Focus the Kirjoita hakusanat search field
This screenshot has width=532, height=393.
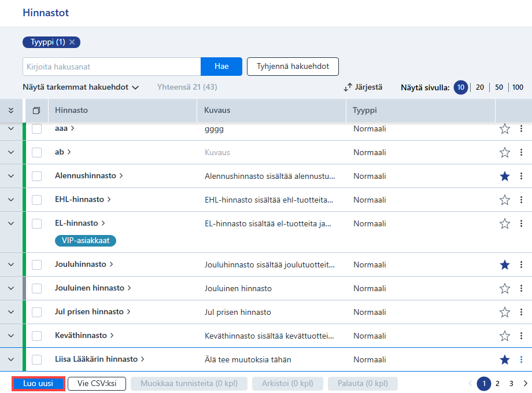112,67
